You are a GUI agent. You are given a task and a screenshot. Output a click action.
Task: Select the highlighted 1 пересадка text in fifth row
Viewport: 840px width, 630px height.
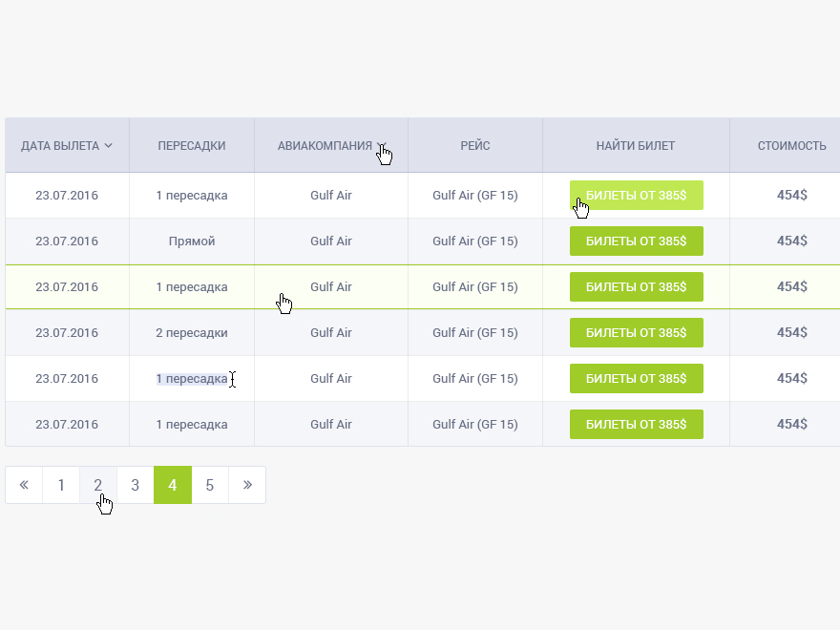[x=191, y=378]
